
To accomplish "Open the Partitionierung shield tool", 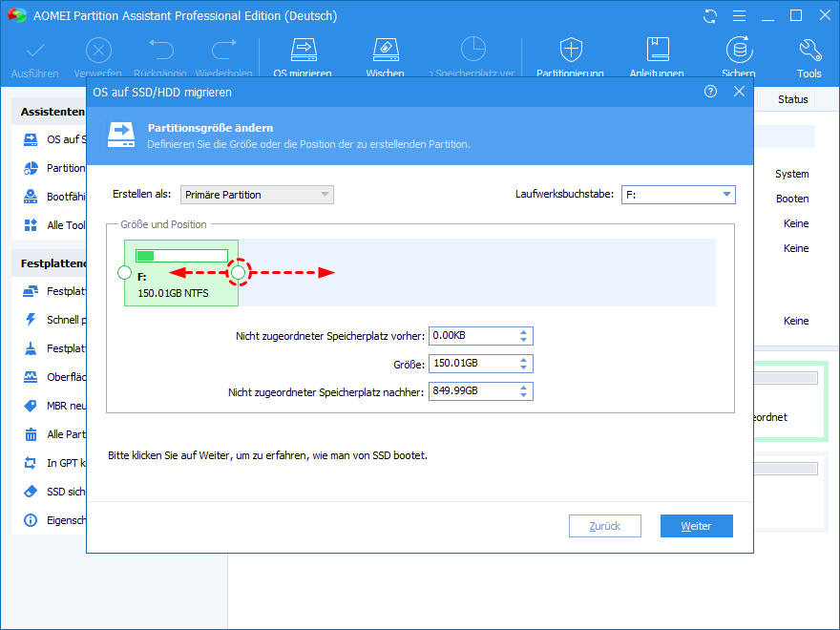I will 571,50.
